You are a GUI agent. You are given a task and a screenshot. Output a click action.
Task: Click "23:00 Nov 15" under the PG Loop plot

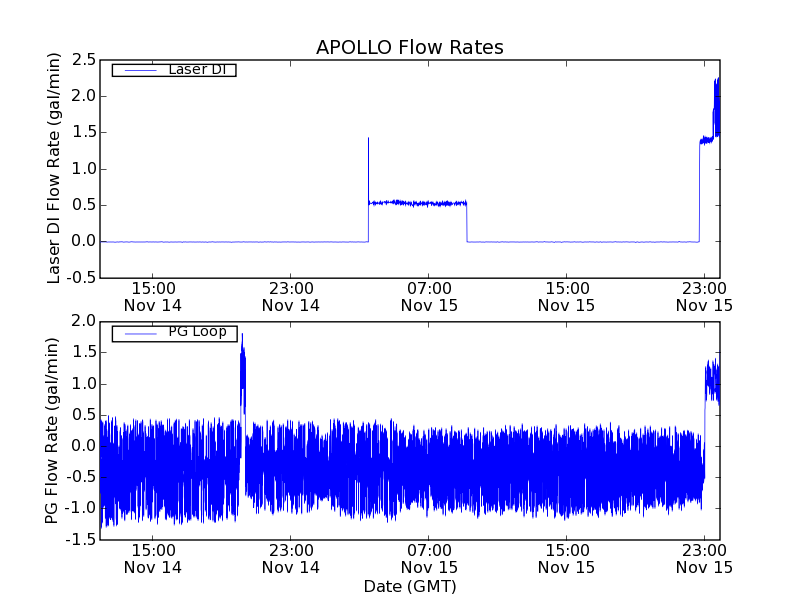tap(705, 559)
